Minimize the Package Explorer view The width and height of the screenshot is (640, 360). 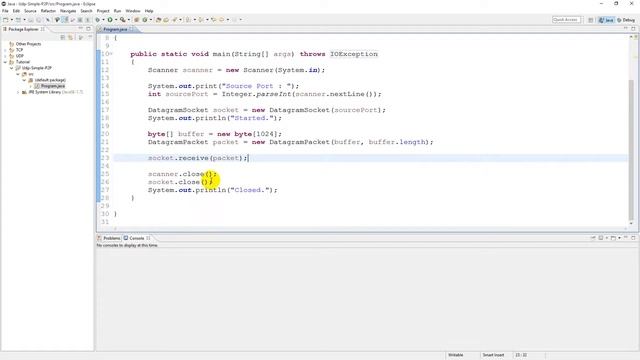81,29
